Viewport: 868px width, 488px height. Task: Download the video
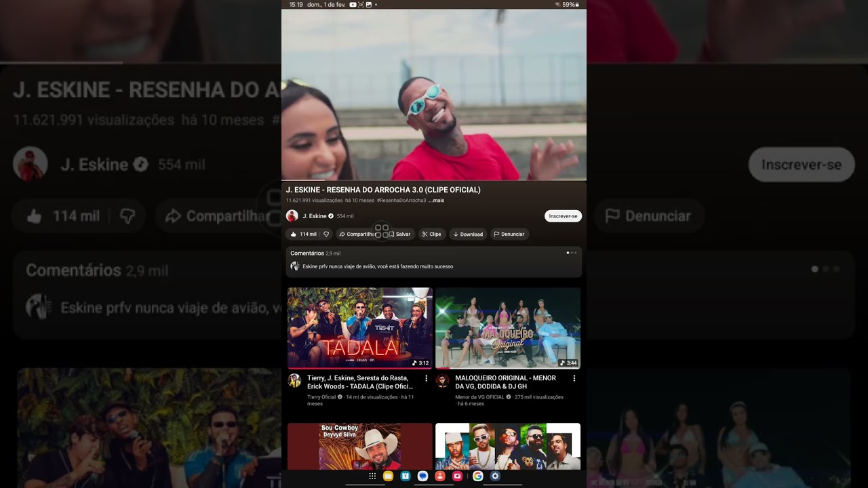click(468, 234)
